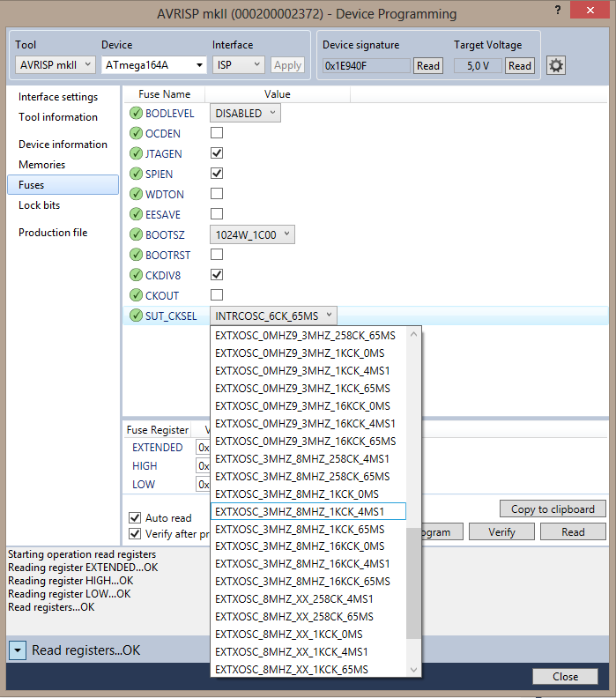Toggle the Auto read checkbox
Screen dimensions: 616x698
[136, 518]
